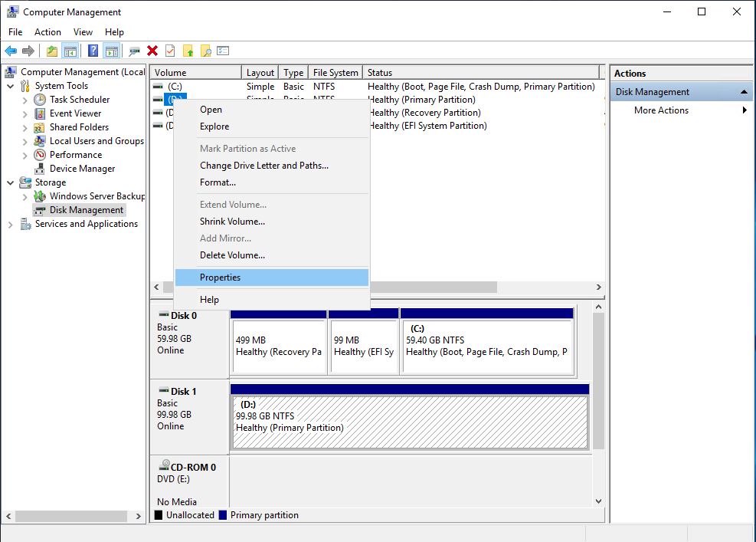Select the Disk Management tree icon

(x=40, y=210)
